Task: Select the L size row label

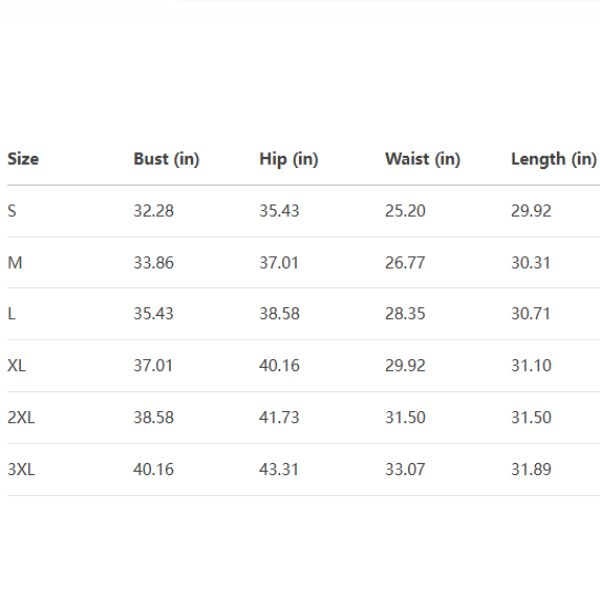Action: 11,314
